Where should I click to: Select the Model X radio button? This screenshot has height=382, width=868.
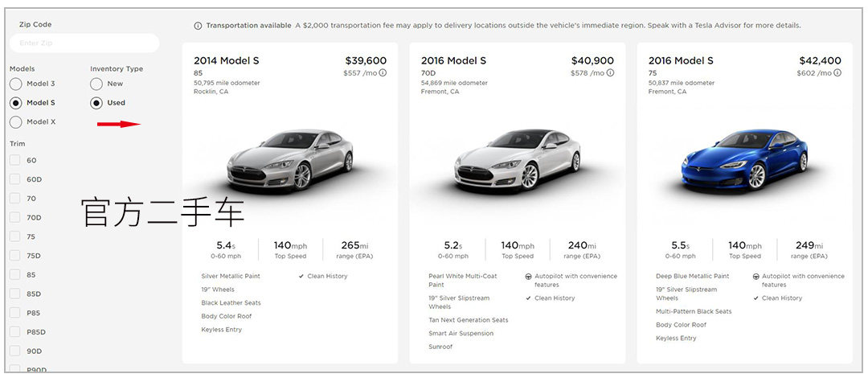(x=16, y=122)
